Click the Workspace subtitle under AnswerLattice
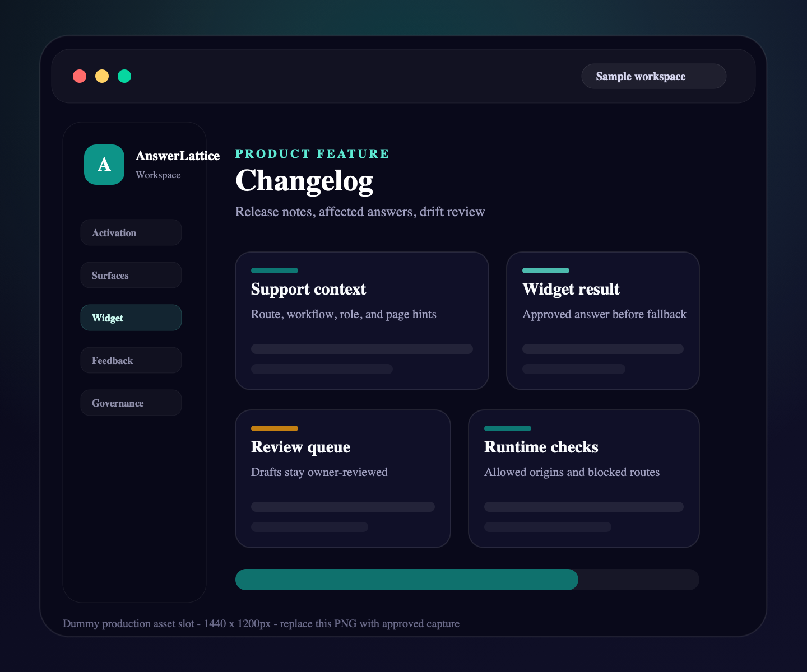 point(158,175)
